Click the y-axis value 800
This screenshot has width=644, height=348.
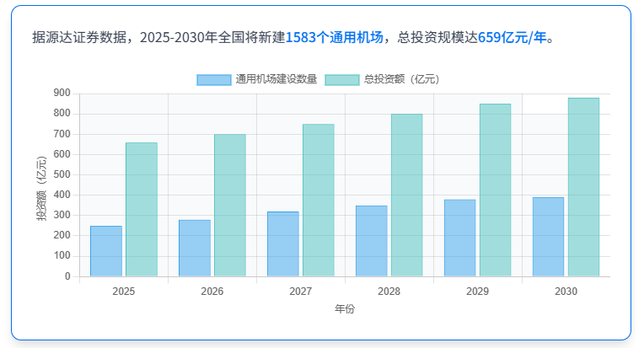click(x=62, y=113)
